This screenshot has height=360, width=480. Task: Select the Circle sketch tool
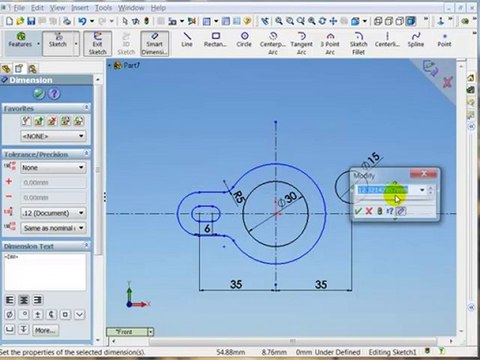tap(244, 40)
